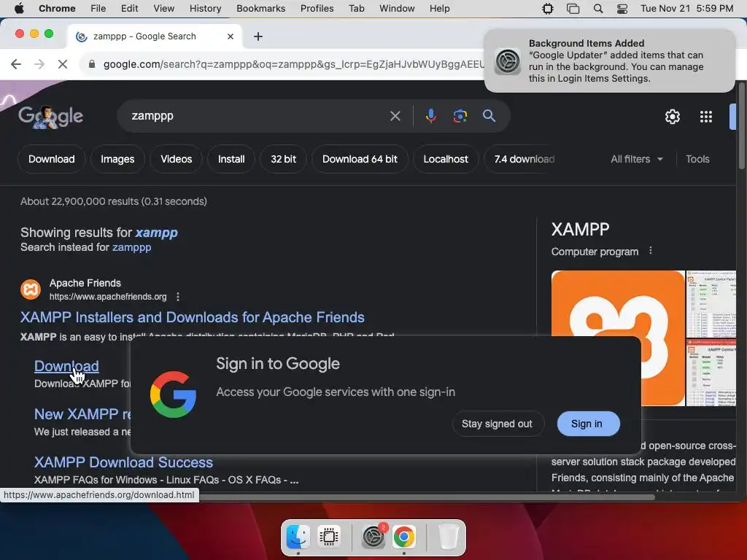Open the Apple menu

tap(19, 8)
